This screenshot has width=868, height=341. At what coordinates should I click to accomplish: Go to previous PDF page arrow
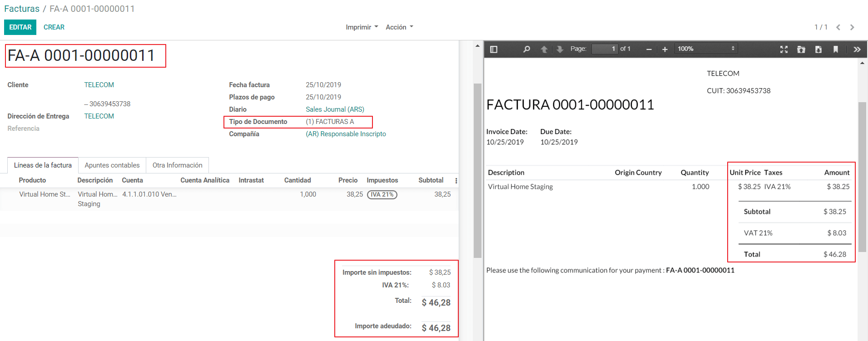coord(544,49)
